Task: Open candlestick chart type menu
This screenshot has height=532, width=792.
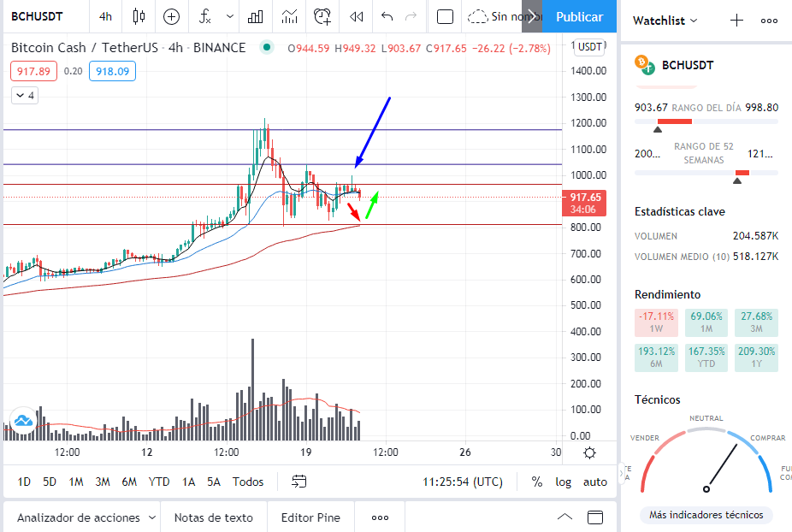Action: pyautogui.click(x=139, y=16)
